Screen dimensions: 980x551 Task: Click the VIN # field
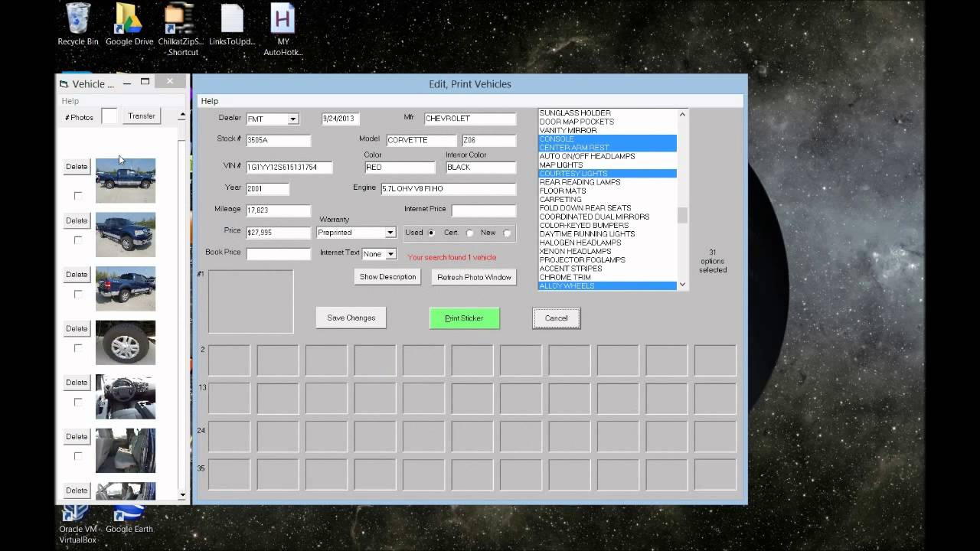point(289,168)
